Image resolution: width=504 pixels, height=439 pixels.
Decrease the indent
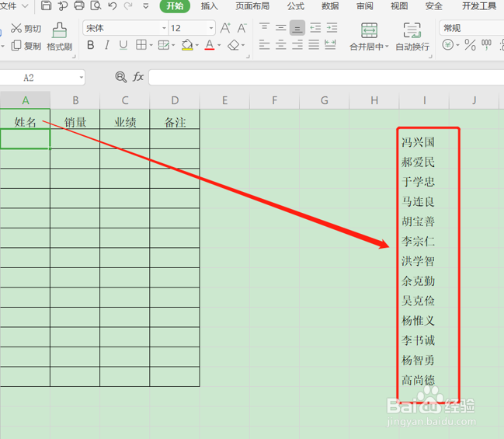(x=315, y=28)
